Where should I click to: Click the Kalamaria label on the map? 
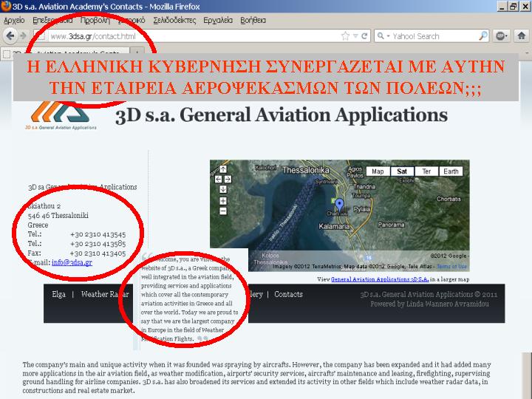[x=334, y=226]
